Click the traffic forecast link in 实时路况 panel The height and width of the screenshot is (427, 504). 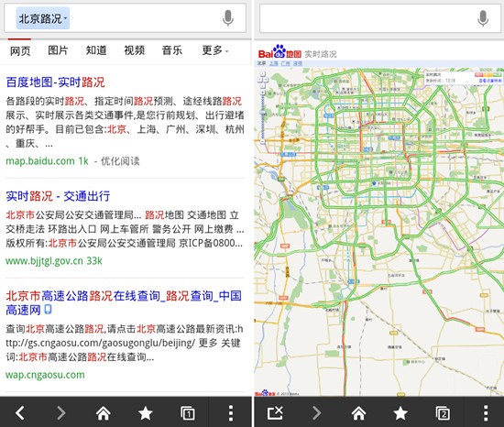coord(490,81)
